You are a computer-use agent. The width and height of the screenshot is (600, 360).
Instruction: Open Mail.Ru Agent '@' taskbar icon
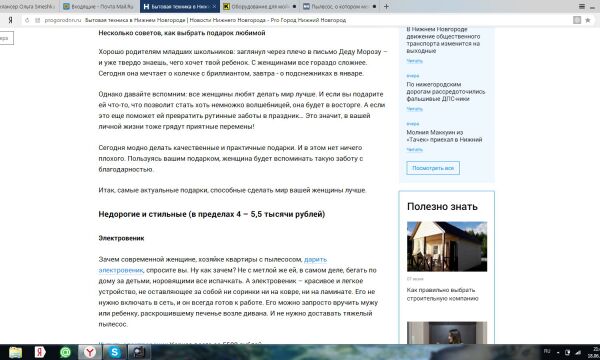click(65, 352)
